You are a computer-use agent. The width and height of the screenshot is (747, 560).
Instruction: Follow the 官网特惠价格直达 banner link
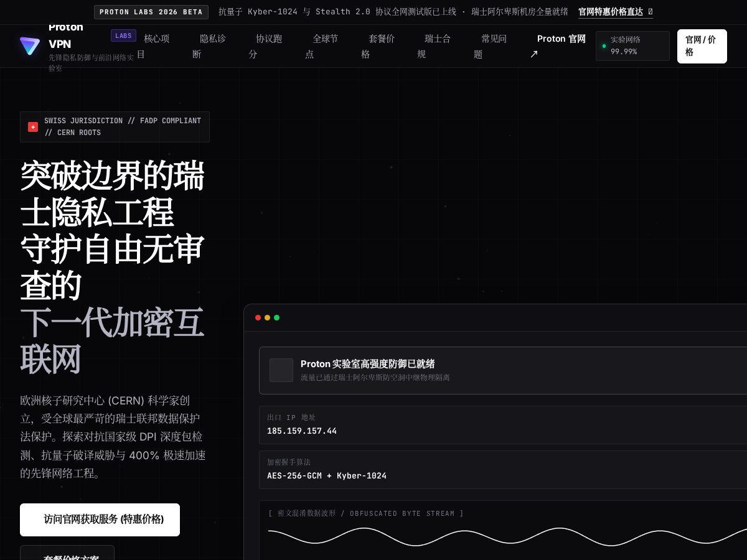coord(616,12)
